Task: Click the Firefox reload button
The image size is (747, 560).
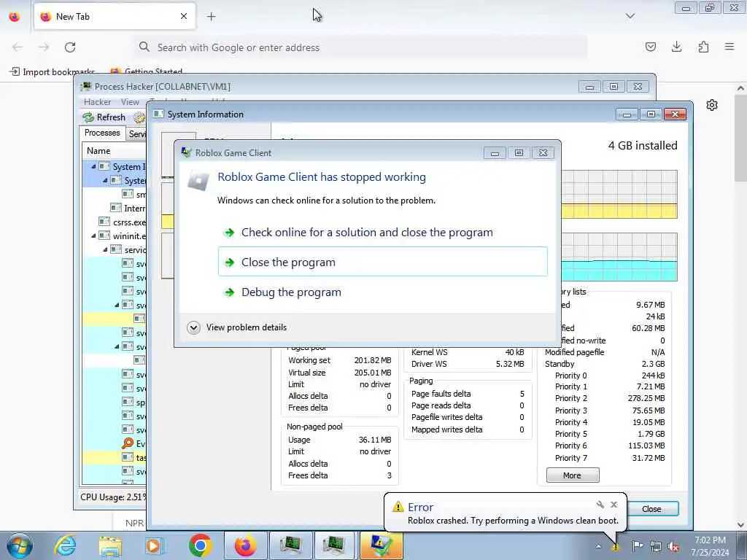Action: point(70,47)
